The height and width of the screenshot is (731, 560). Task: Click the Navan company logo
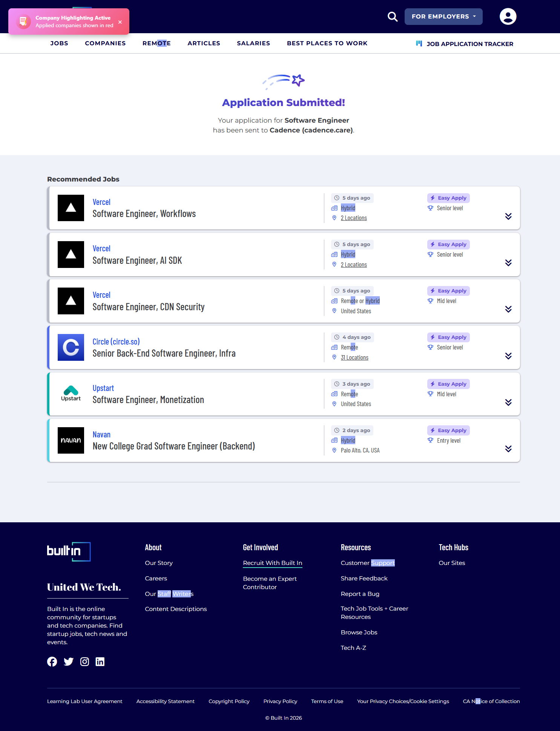coord(71,440)
